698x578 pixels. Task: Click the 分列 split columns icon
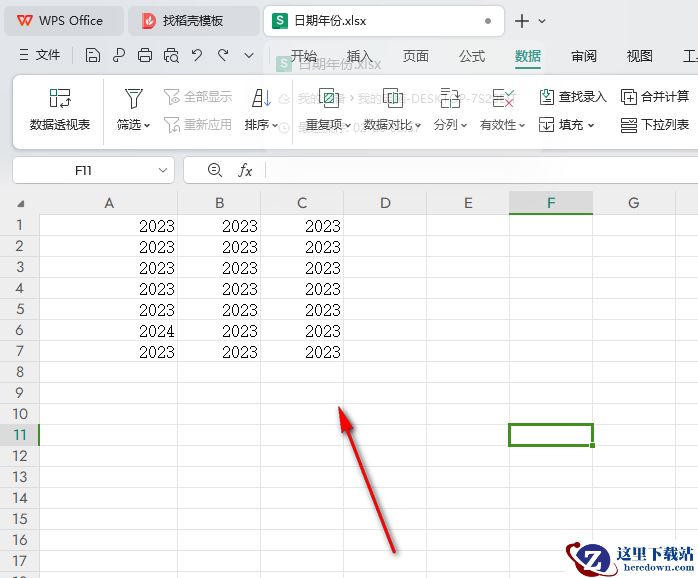(x=450, y=98)
